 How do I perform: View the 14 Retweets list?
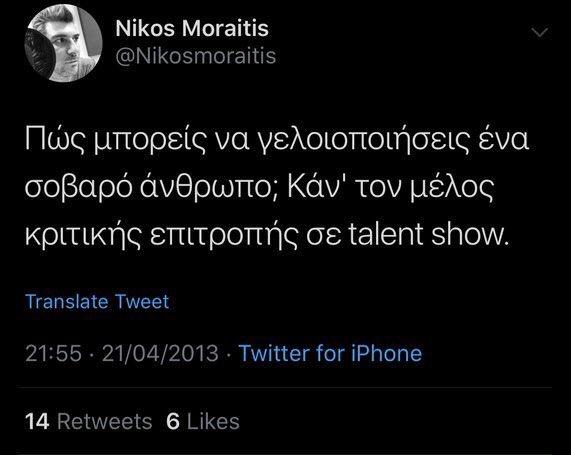(x=88, y=421)
